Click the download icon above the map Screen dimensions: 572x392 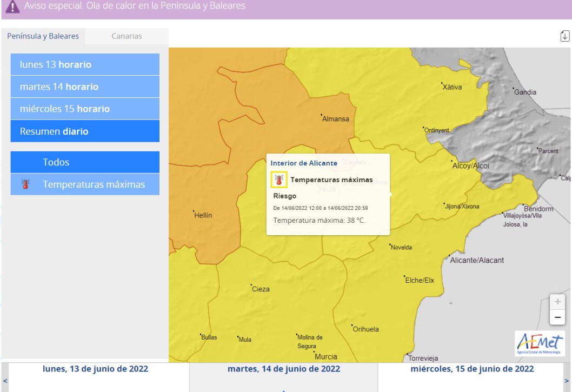click(565, 36)
